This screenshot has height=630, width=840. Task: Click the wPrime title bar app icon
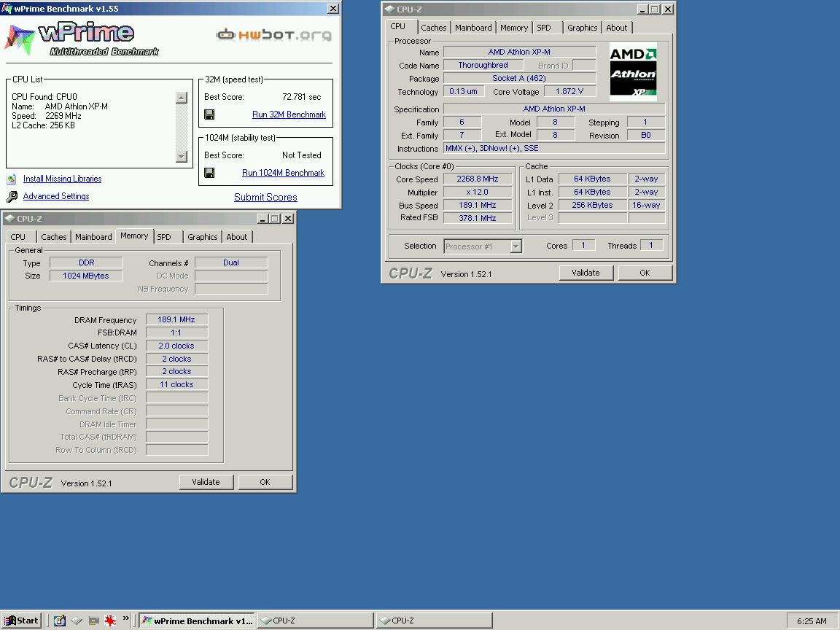[7, 8]
